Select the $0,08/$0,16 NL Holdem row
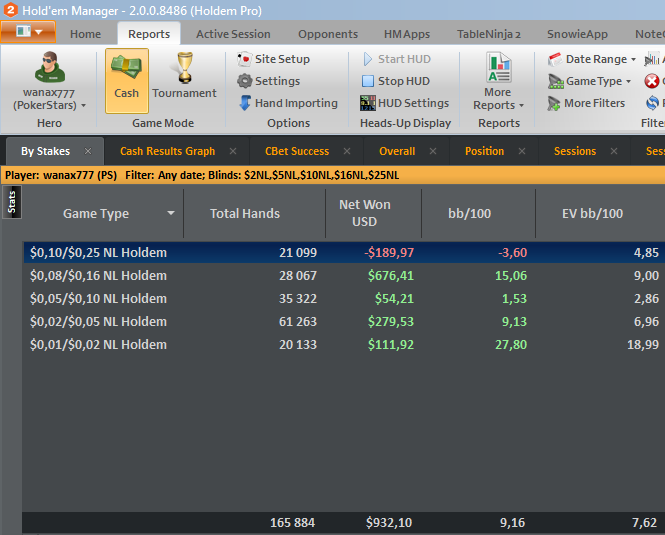Screen dimensions: 665x535 tap(344, 275)
